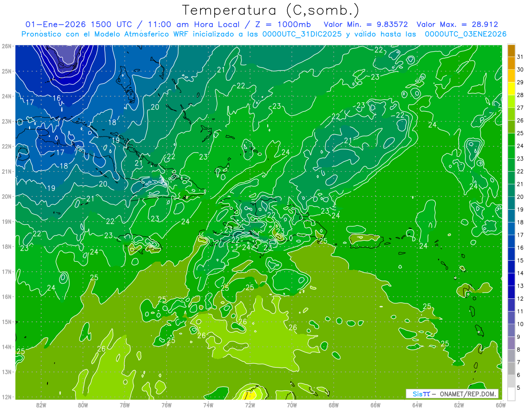Click the 68W longitude axis label
Image resolution: width=532 pixels, height=411 pixels.
334,405
